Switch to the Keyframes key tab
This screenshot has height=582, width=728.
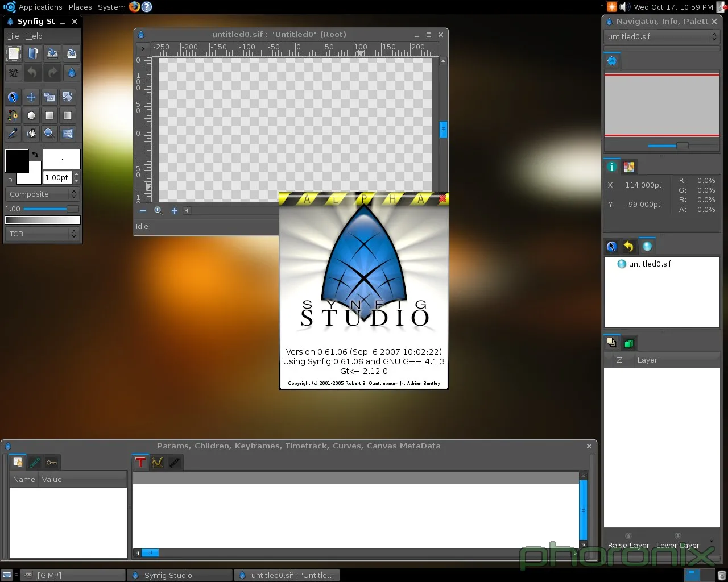point(52,462)
